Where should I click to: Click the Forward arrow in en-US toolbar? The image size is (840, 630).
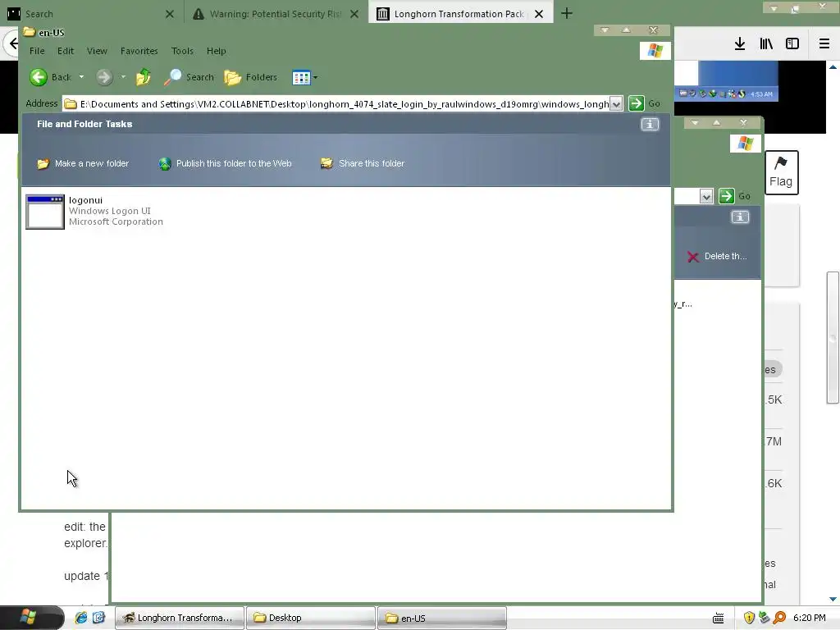click(104, 77)
